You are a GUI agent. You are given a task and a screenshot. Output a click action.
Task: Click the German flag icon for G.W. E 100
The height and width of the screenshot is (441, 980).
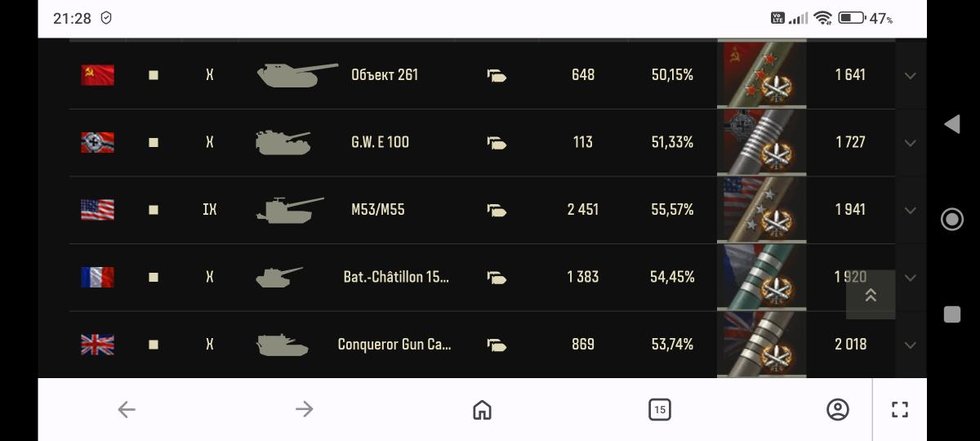pyautogui.click(x=97, y=142)
